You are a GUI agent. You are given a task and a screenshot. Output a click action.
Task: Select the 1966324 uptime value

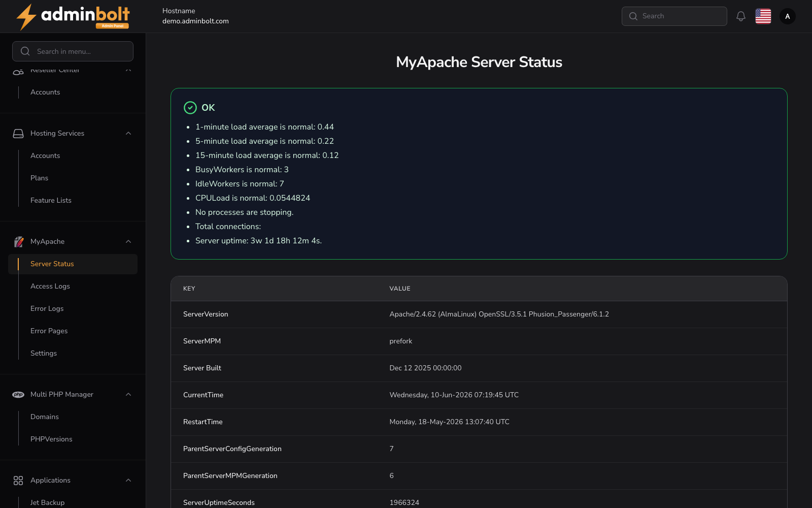coord(404,503)
